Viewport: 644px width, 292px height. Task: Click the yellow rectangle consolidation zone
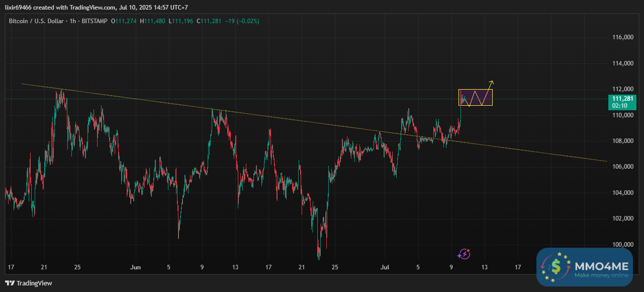475,97
